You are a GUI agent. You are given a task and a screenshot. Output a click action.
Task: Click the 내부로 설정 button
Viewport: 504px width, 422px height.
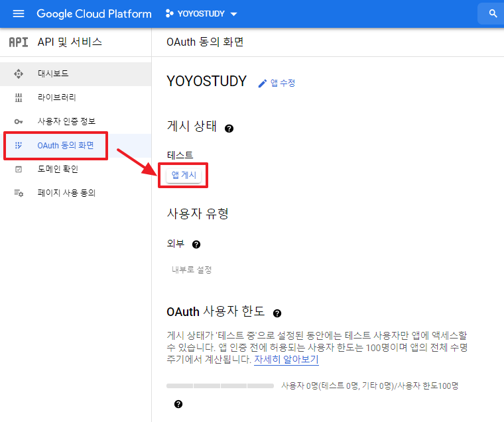[192, 270]
